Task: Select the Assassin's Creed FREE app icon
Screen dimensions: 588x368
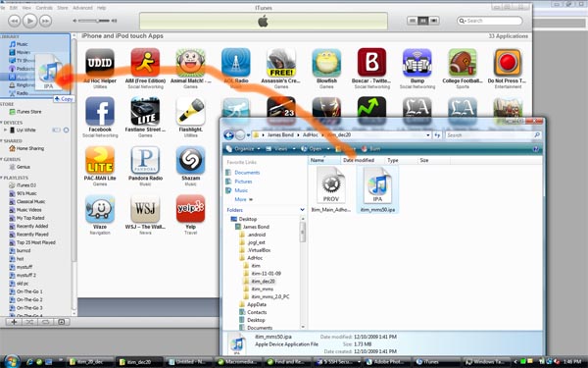Action: point(281,63)
